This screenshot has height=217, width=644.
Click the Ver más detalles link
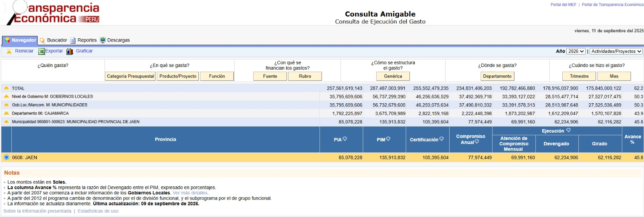click(190, 193)
